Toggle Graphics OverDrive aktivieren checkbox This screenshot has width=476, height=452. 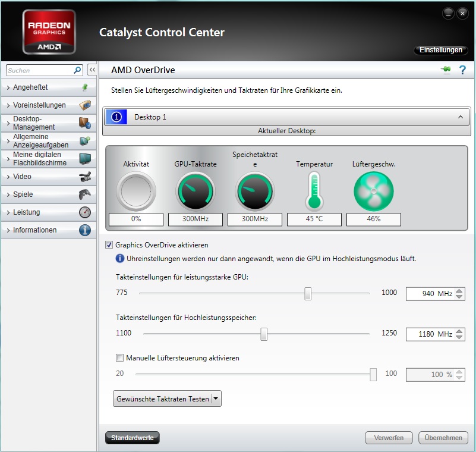point(109,245)
